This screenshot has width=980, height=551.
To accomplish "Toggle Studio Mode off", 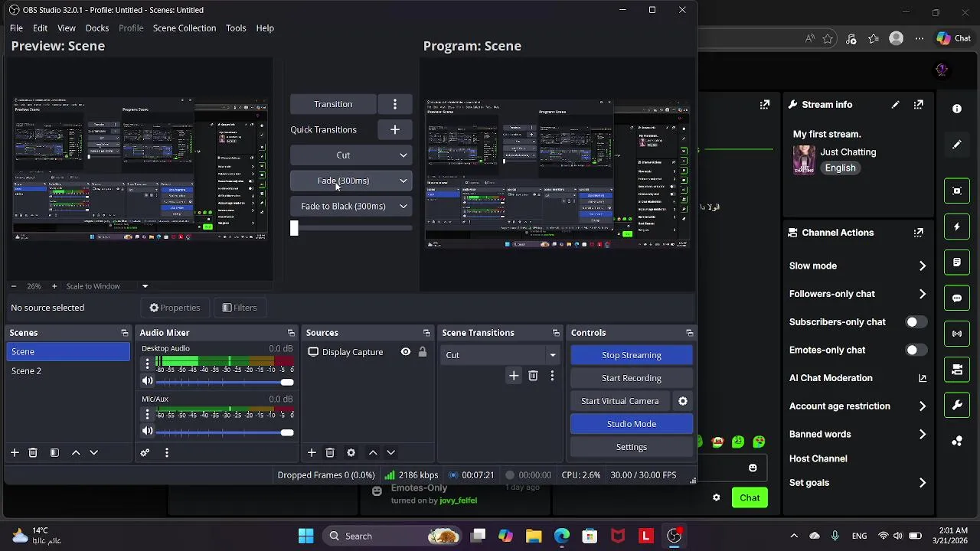I will coord(632,424).
